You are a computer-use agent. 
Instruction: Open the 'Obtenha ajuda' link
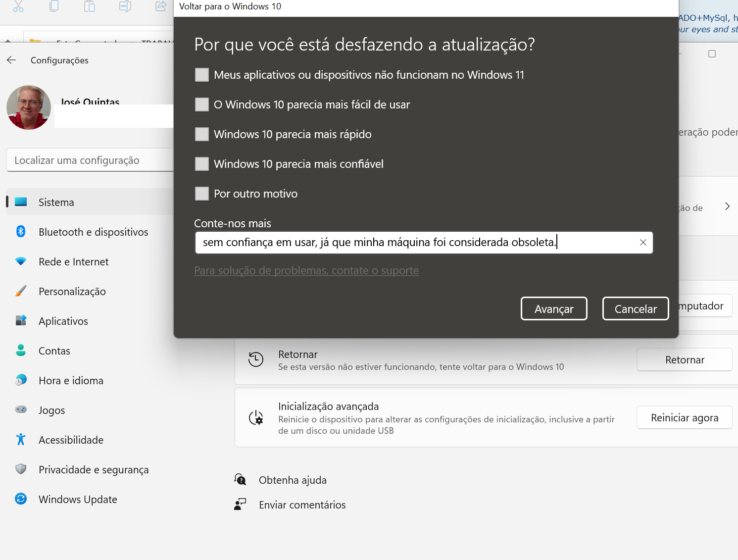pyautogui.click(x=293, y=480)
